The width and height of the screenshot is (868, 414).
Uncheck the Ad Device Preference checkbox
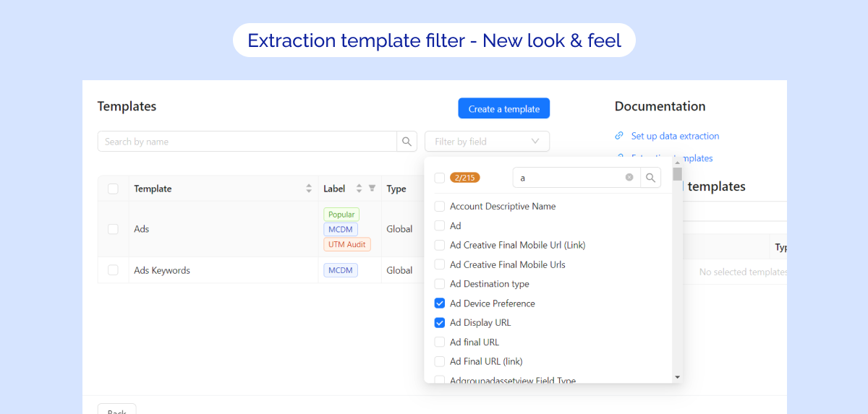pos(440,303)
